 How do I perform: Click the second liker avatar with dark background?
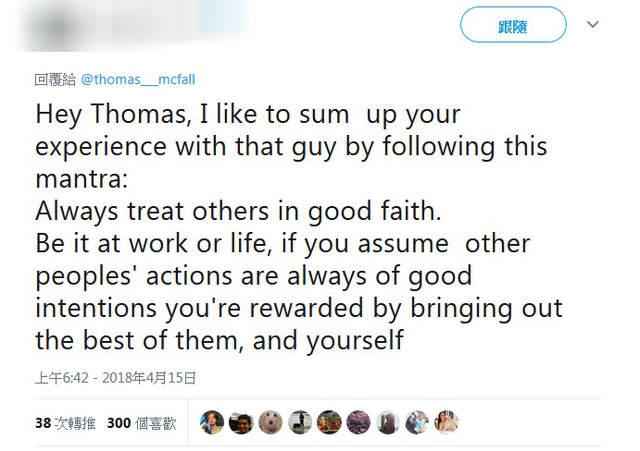pyautogui.click(x=241, y=423)
